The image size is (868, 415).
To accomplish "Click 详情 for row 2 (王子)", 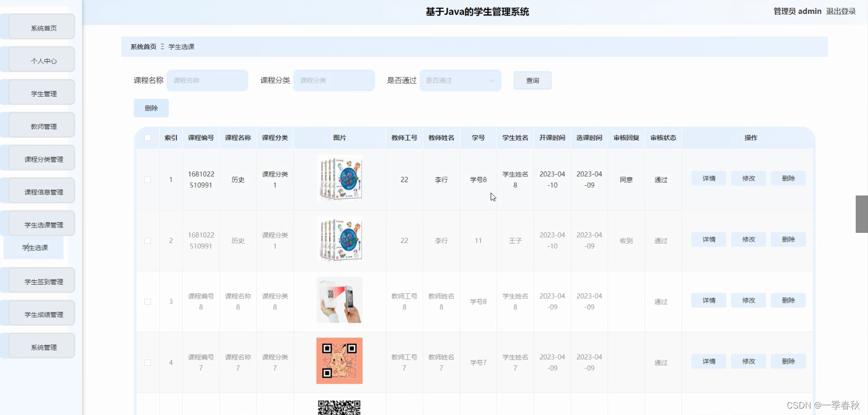I will (x=709, y=239).
